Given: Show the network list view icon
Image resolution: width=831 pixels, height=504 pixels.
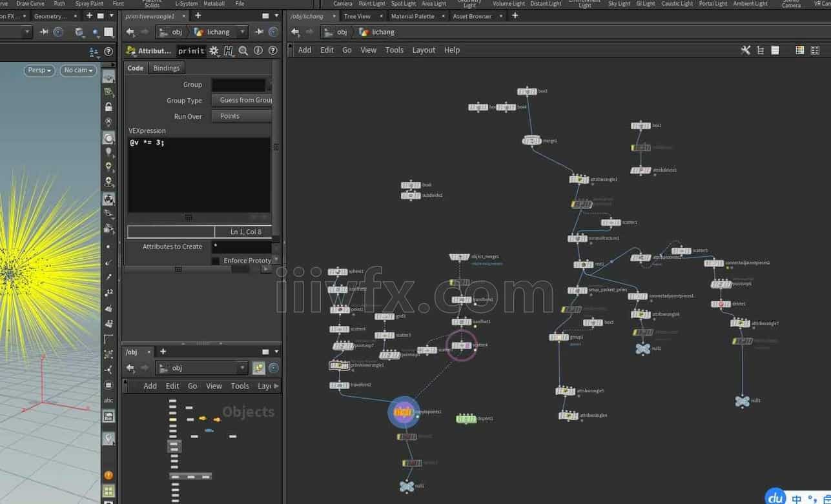Looking at the screenshot, I should click(x=775, y=50).
